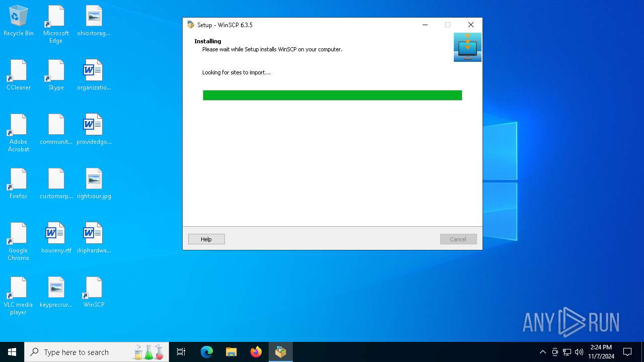The height and width of the screenshot is (362, 644).
Task: Close the WinSCP Setup window
Action: [x=471, y=25]
